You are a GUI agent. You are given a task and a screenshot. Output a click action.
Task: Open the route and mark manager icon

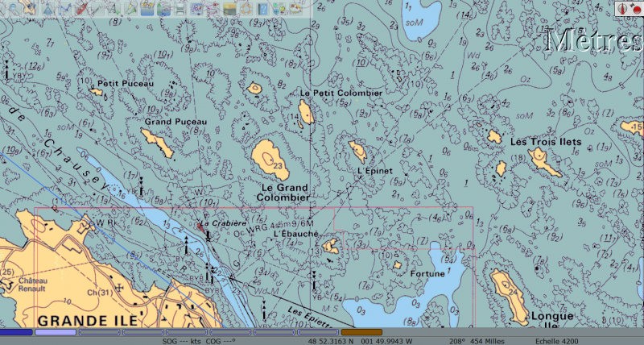coord(197,8)
